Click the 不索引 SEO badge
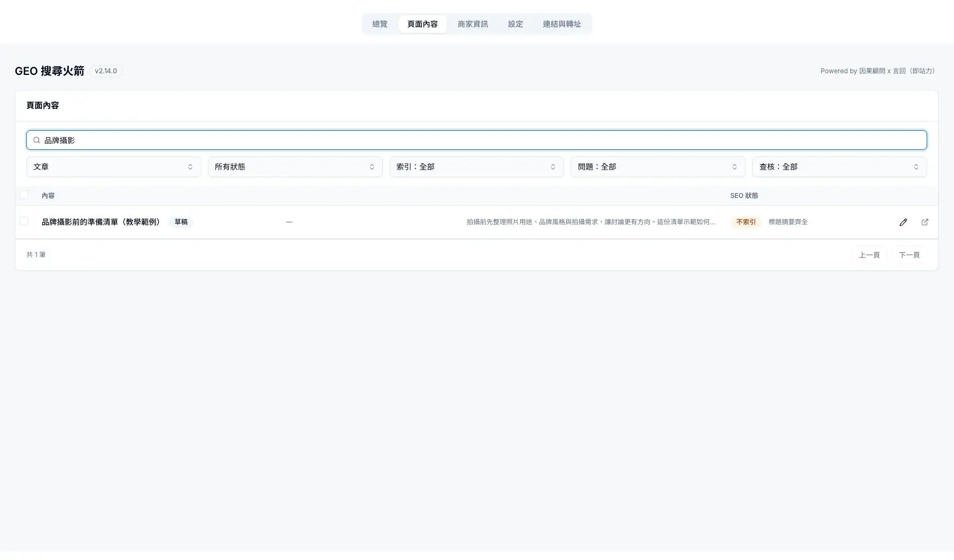Image resolution: width=954 pixels, height=560 pixels. [746, 222]
